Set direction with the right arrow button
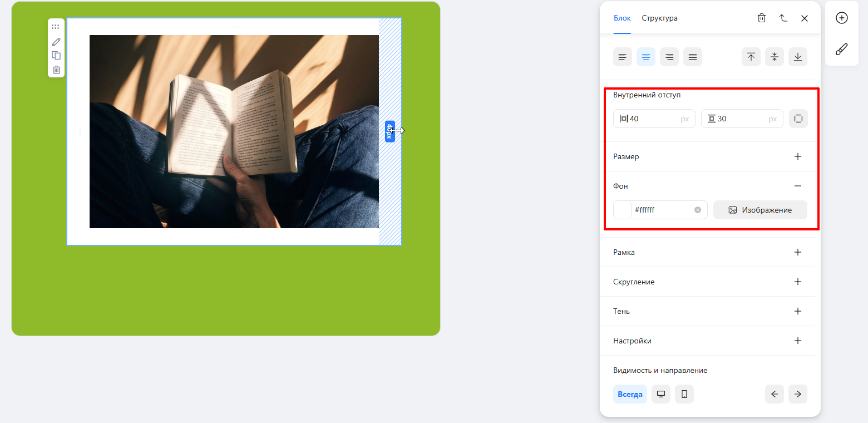This screenshot has width=868, height=423. pos(798,394)
